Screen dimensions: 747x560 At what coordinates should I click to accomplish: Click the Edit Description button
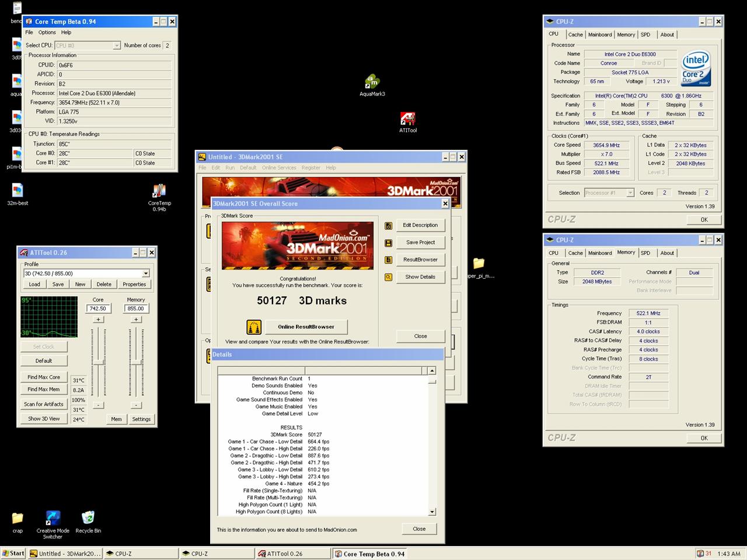420,225
